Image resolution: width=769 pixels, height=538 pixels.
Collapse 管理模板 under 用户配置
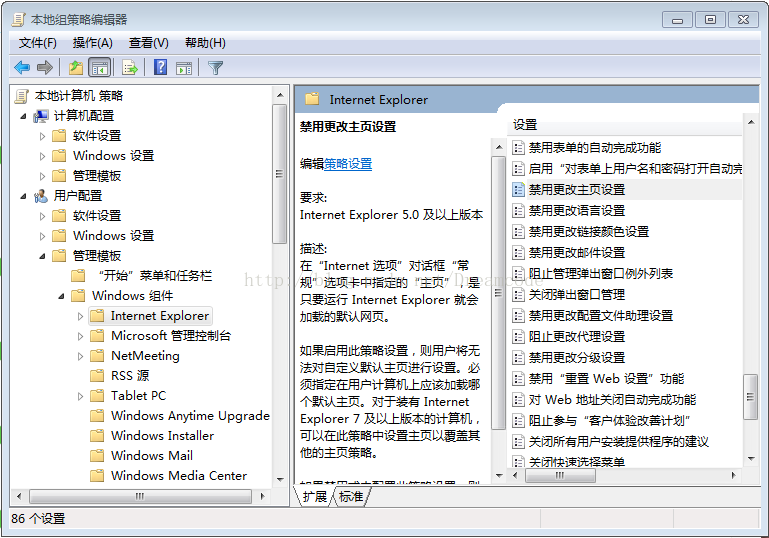(x=42, y=256)
